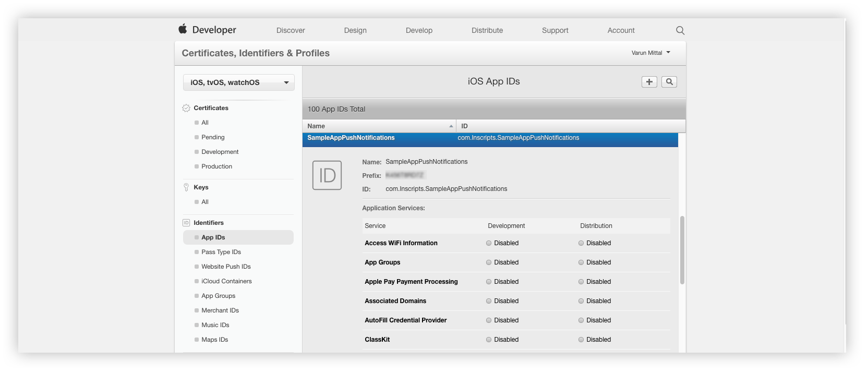Viewport: 868px width, 373px height.
Task: Click ClassKit Development status indicator
Action: 489,340
